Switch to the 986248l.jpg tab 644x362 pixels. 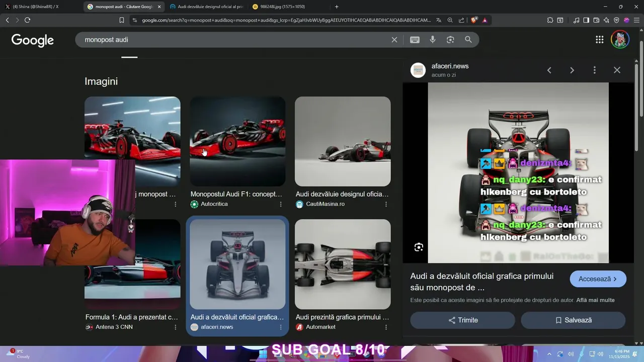(x=288, y=7)
